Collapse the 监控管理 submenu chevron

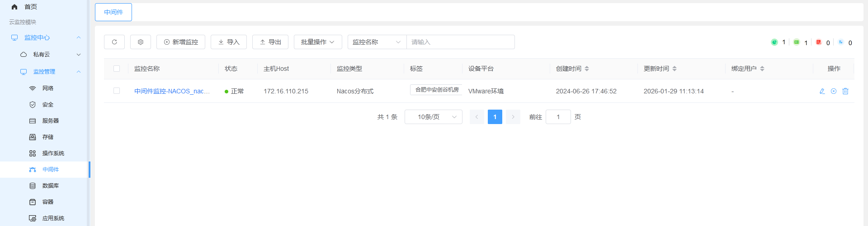[79, 72]
